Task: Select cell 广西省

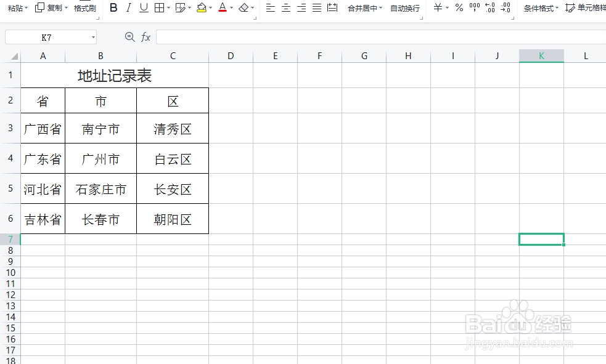Action: click(43, 129)
